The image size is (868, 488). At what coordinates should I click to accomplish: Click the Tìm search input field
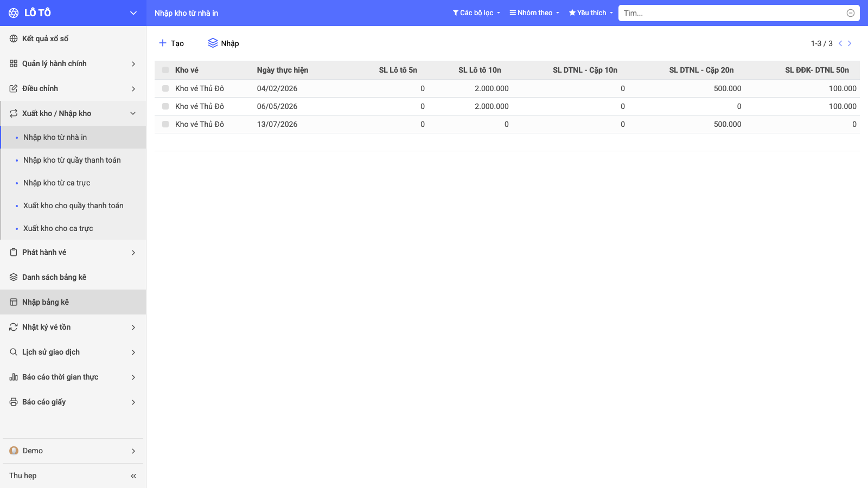[733, 13]
